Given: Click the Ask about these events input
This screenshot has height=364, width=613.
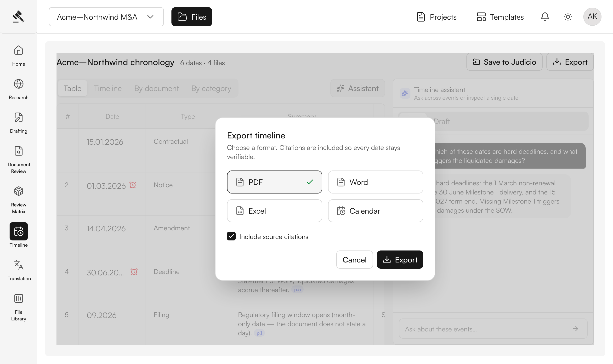Looking at the screenshot, I should (x=493, y=329).
